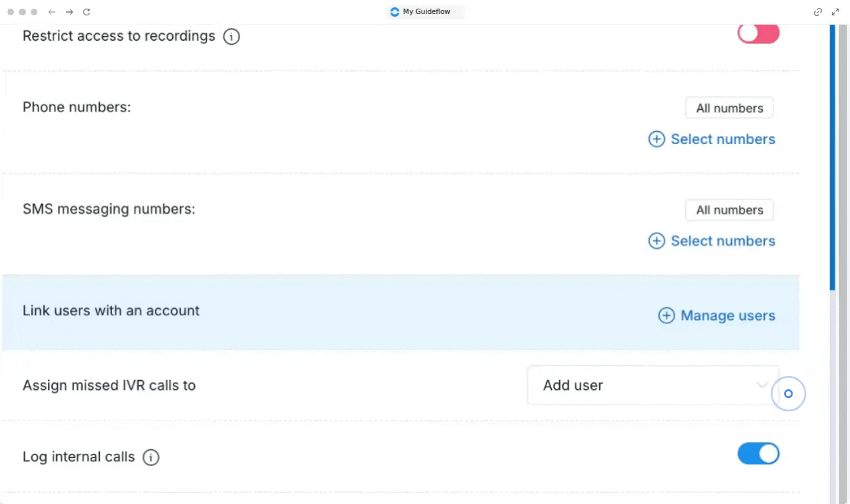Click the copy link icon at top right

pos(818,12)
